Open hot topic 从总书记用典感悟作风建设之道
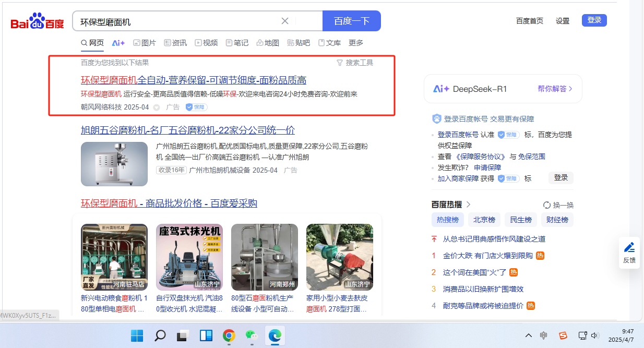The height and width of the screenshot is (348, 644). point(494,239)
